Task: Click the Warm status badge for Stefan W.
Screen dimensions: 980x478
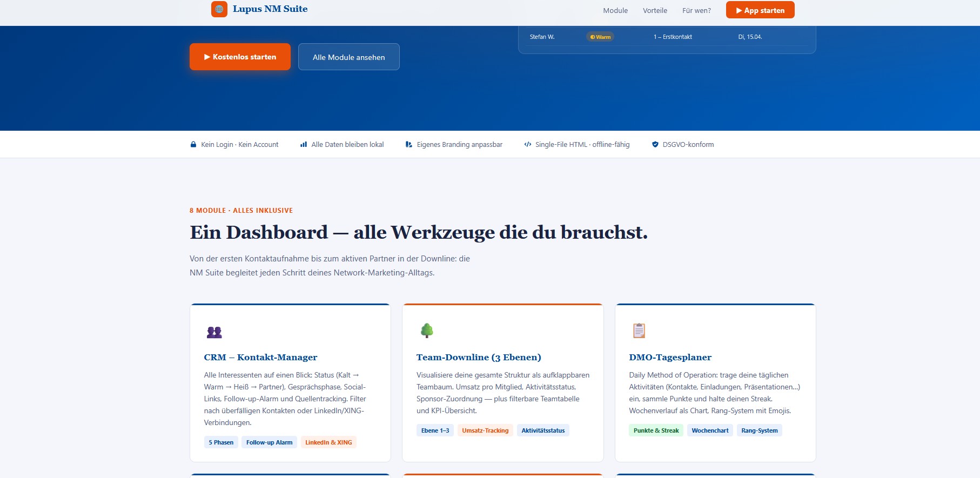Action: coord(600,37)
